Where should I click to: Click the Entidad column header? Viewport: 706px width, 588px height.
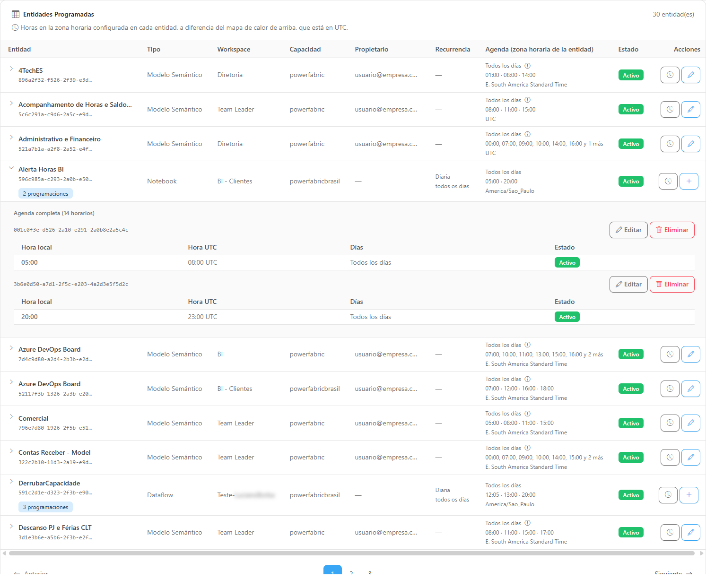19,49
